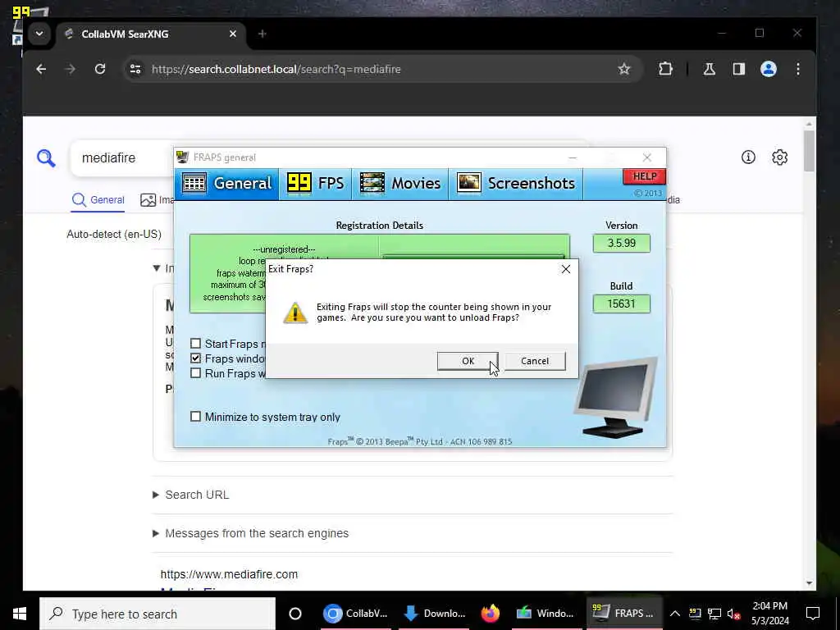Open SearXNG about info icon
Screen dimensions: 840x630
tap(748, 157)
